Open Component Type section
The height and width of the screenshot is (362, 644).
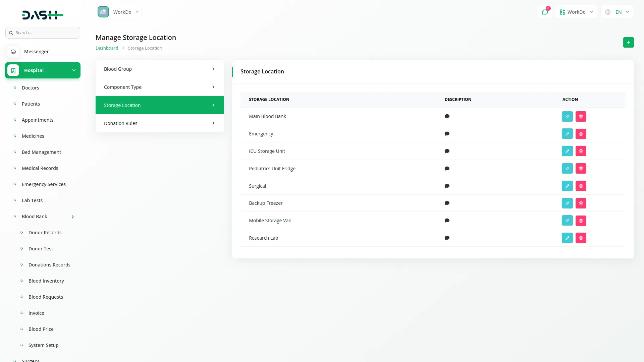pyautogui.click(x=160, y=87)
